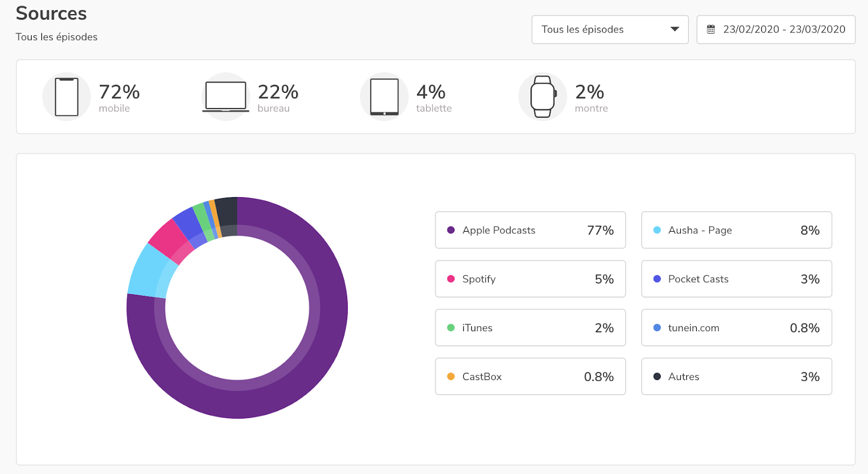Click the Pocket Casts legend entry
This screenshot has width=868, height=474.
[x=736, y=279]
